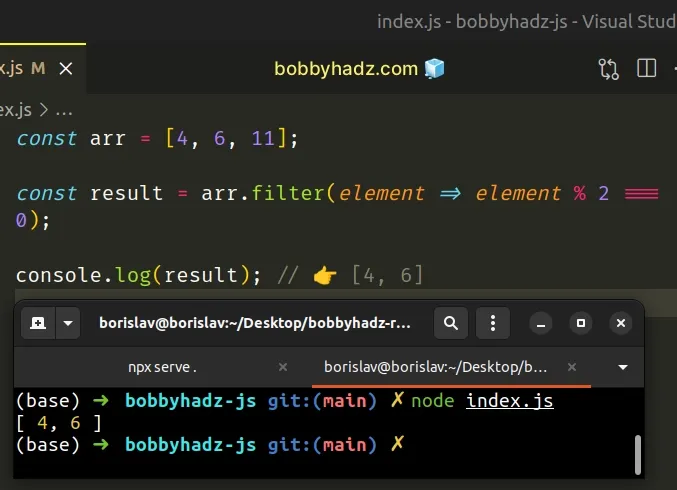Open new terminal tab with plus icon

(38, 323)
